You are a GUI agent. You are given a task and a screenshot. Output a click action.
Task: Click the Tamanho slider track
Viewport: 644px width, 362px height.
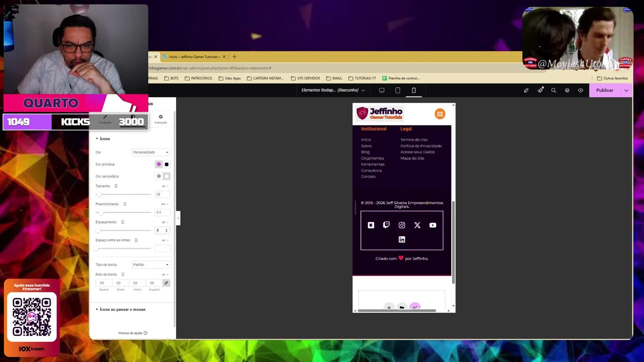pos(123,194)
